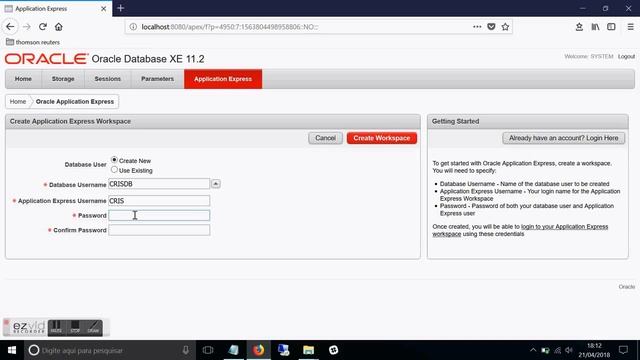Select the Create New radio button
Image resolution: width=640 pixels, height=360 pixels.
(114, 160)
